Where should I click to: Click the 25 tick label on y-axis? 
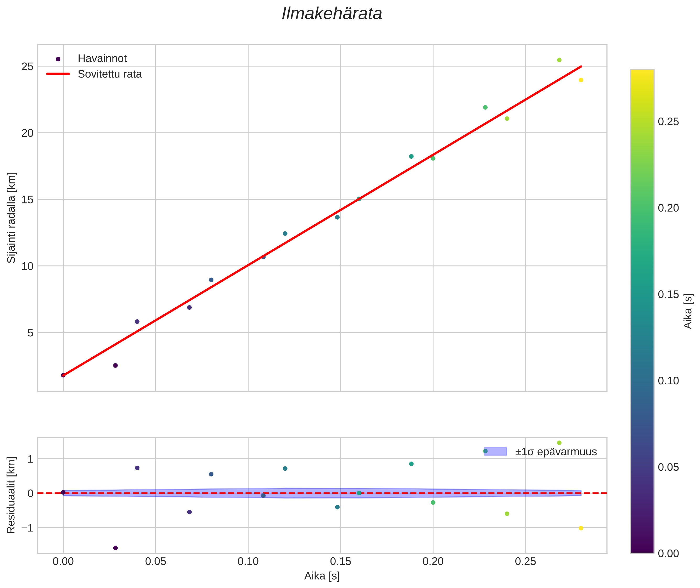tap(27, 67)
